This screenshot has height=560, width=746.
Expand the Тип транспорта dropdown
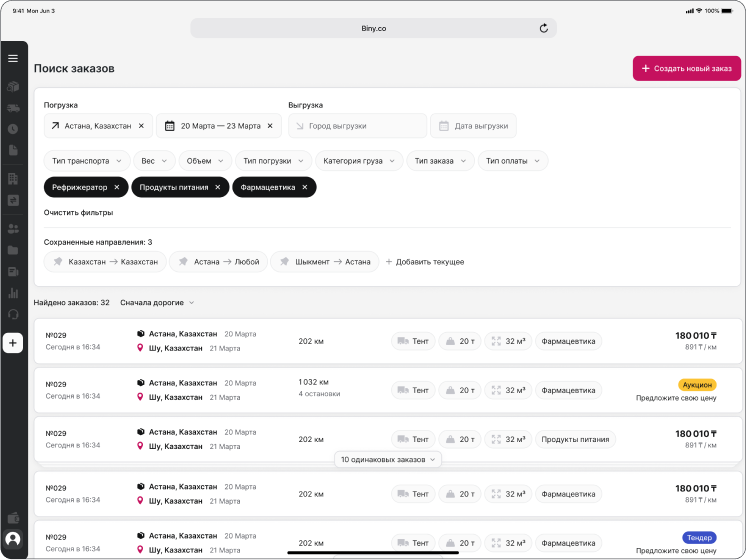[87, 161]
